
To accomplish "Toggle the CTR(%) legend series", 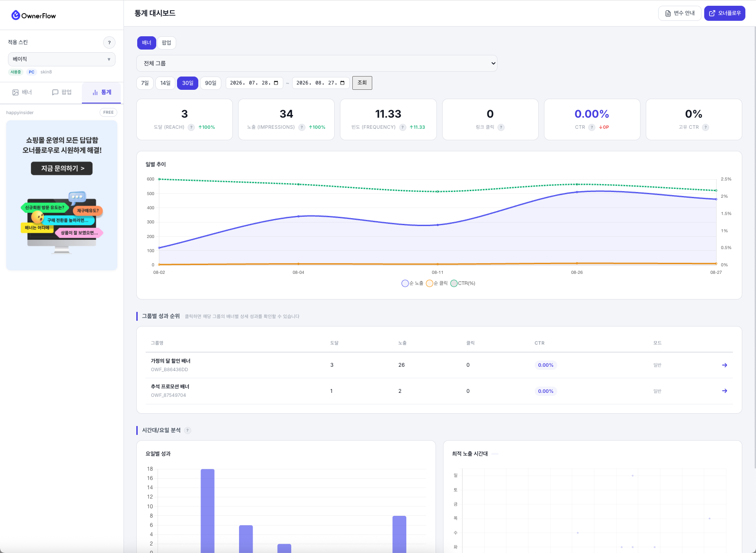I will pyautogui.click(x=463, y=284).
